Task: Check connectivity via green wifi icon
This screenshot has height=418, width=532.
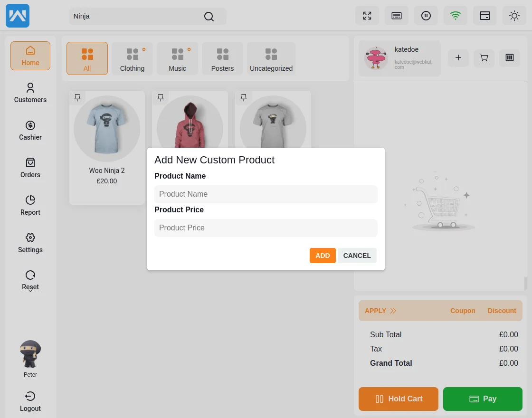Action: tap(456, 16)
